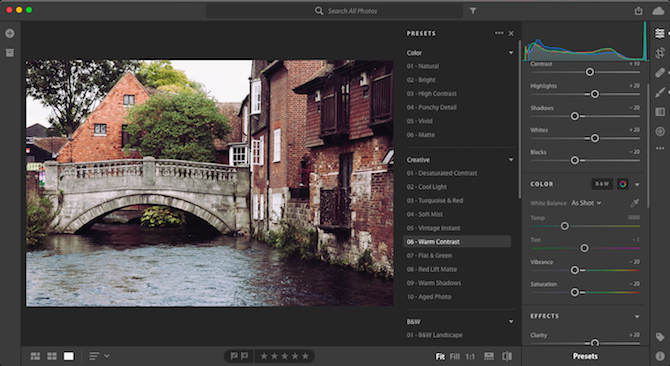Set zoom to Fit

[x=440, y=356]
